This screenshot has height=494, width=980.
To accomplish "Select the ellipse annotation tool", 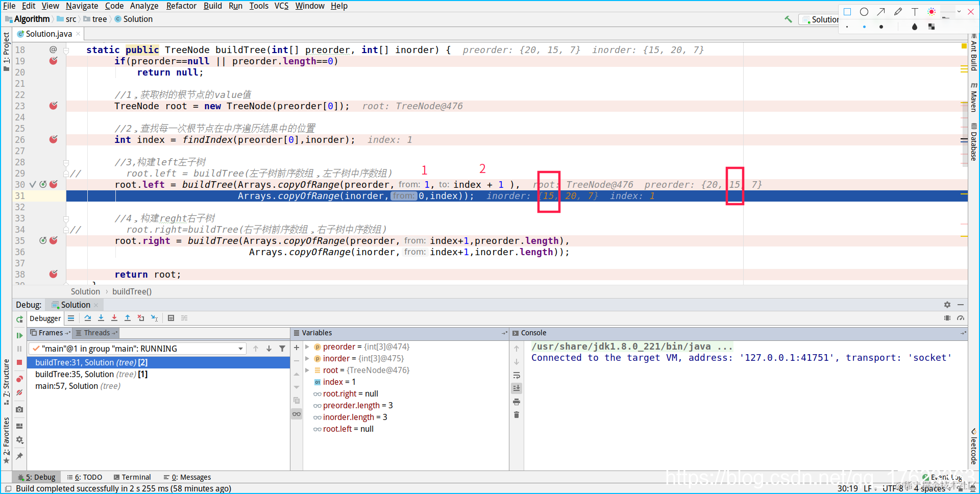I will coord(864,12).
